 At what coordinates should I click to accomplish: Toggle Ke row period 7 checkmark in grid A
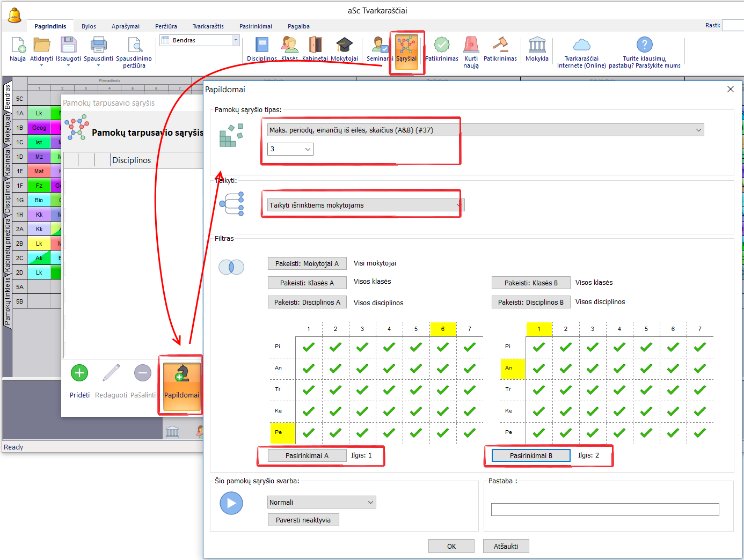tap(470, 411)
